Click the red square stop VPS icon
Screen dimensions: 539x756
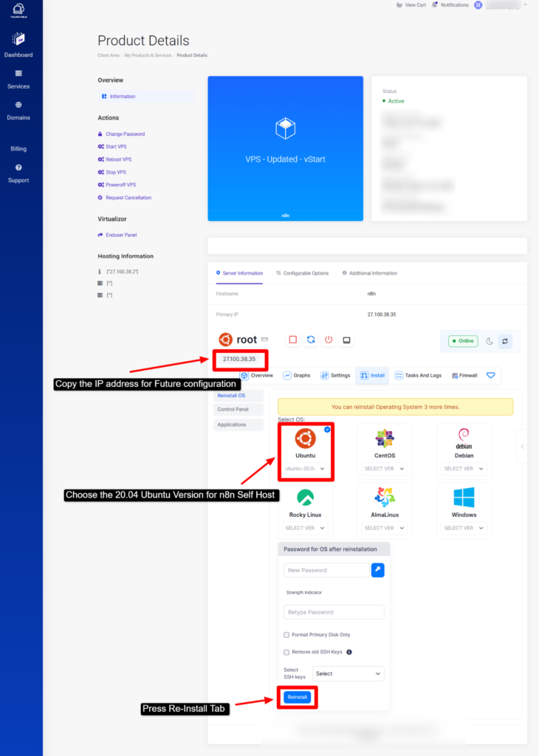[x=292, y=340]
